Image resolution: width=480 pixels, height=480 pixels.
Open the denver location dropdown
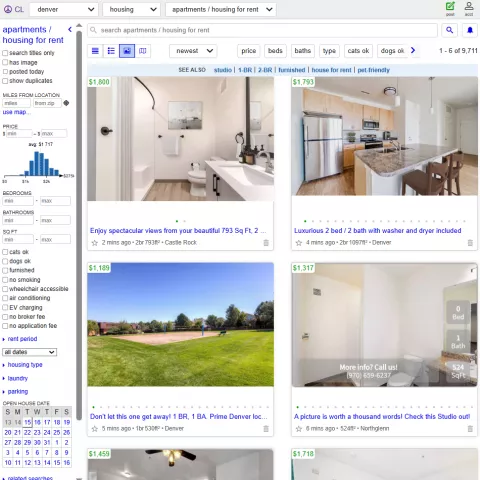pyautogui.click(x=64, y=9)
